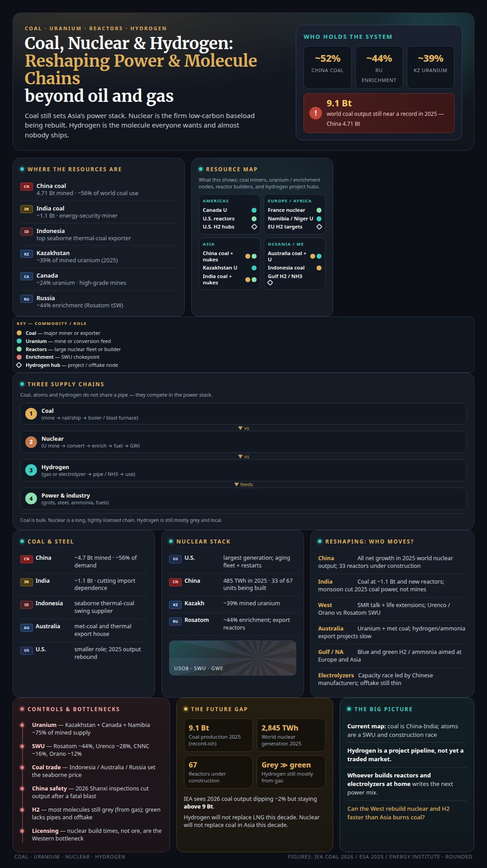
Task: Select the ~44% RU Enrichment stat card
Action: pyautogui.click(x=379, y=67)
